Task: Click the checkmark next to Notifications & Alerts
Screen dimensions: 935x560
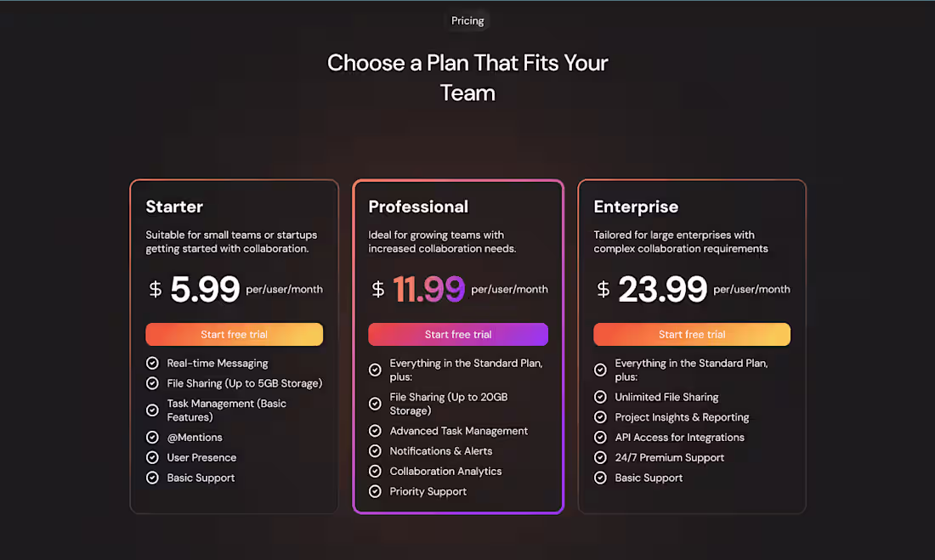Action: [375, 451]
